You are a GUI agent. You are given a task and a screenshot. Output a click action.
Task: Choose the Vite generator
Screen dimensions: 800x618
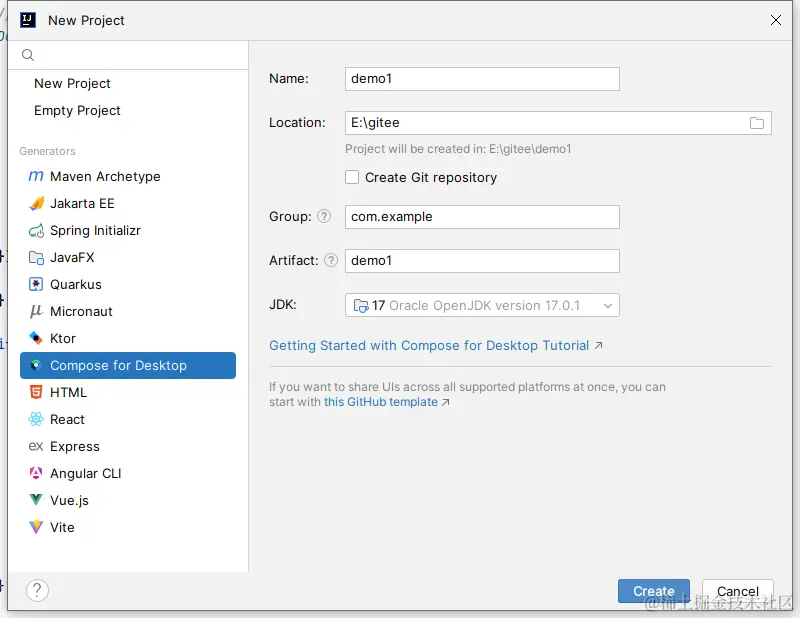point(128,527)
